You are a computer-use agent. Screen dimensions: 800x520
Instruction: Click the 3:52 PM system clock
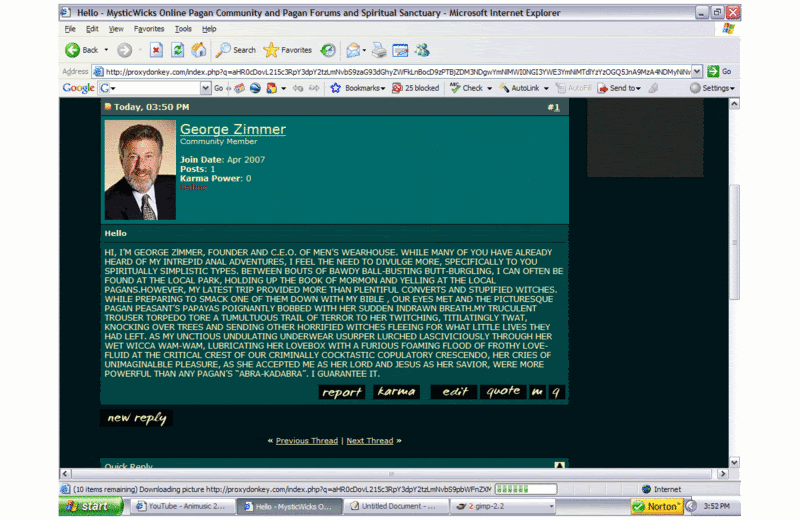coord(716,506)
